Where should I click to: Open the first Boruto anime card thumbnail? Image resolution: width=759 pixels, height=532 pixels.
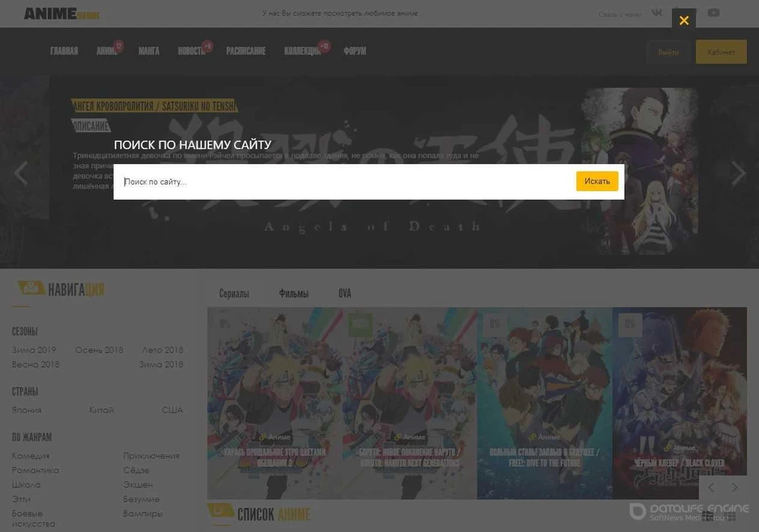point(275,403)
